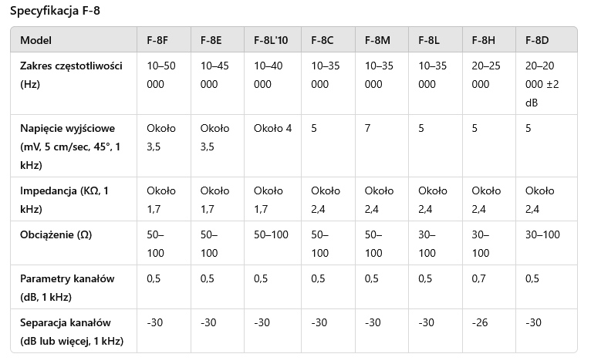The width and height of the screenshot is (591, 364).
Task: Click the Około 4 voltage cell
Action: tap(272, 128)
